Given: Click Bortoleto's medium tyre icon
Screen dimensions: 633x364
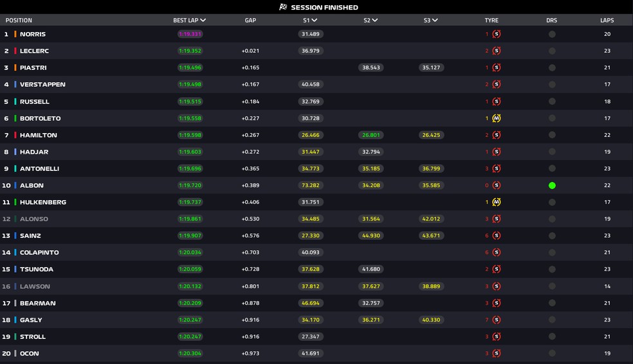Looking at the screenshot, I should pyautogui.click(x=497, y=118).
